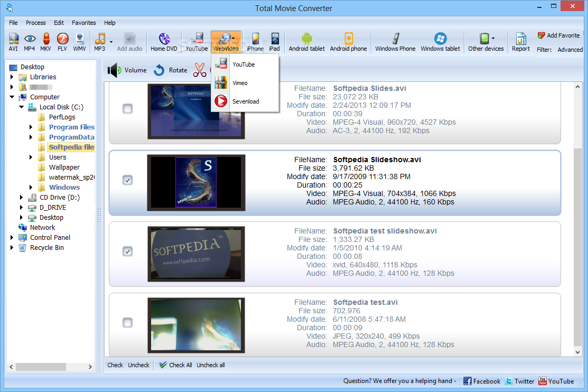Click YouTube toolbar format icon

pos(197,42)
